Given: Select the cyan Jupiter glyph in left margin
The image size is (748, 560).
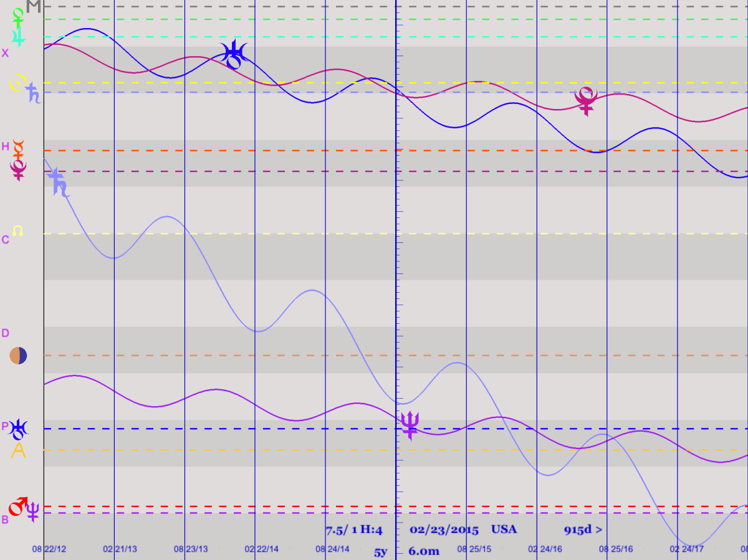Looking at the screenshot, I should point(20,36).
